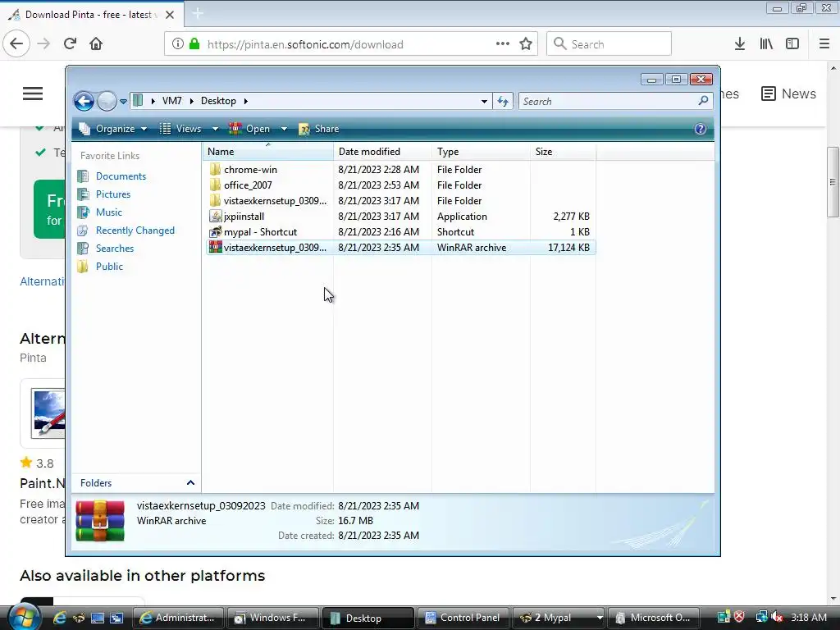Expand the Folders pane chevron
Screen dimensions: 840x630
pos(190,482)
